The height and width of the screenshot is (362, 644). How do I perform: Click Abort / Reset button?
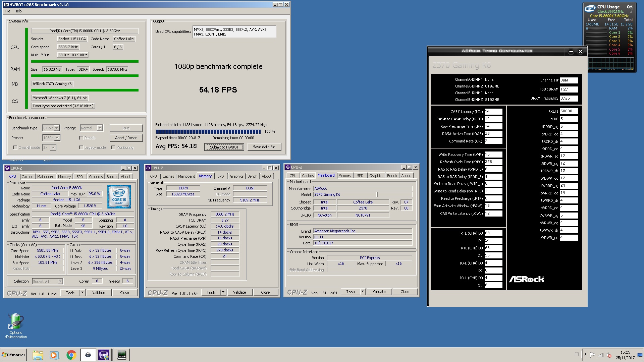126,138
